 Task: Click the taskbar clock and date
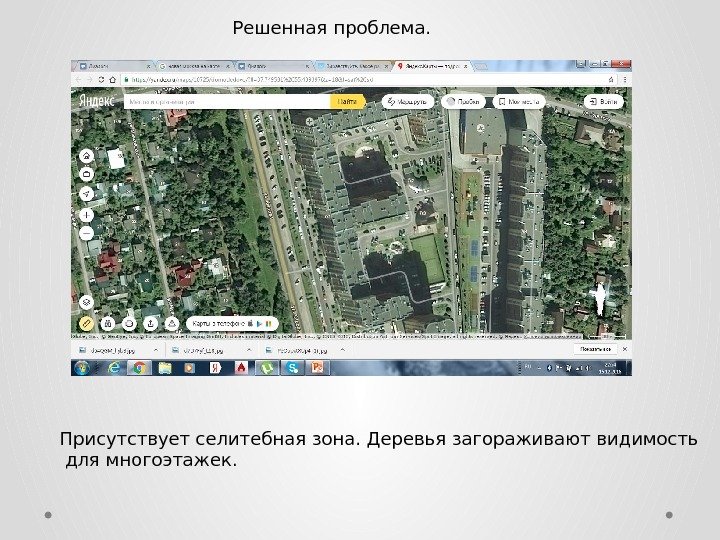(x=610, y=368)
